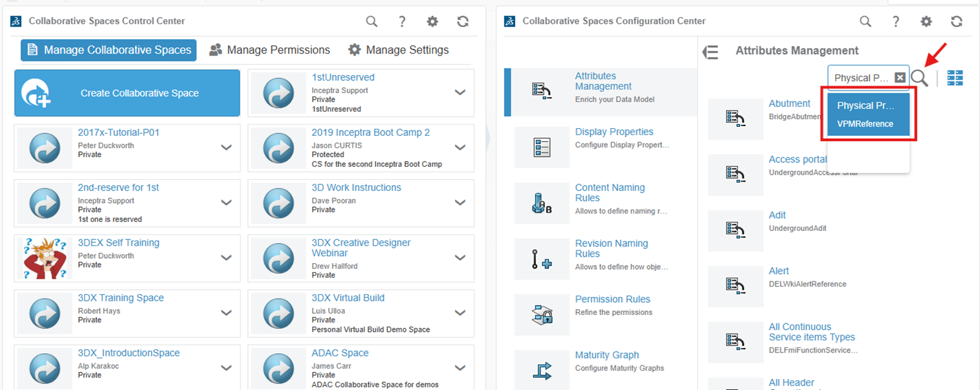Click the ADAC Space arrow icon
The image size is (980, 390).
click(278, 369)
